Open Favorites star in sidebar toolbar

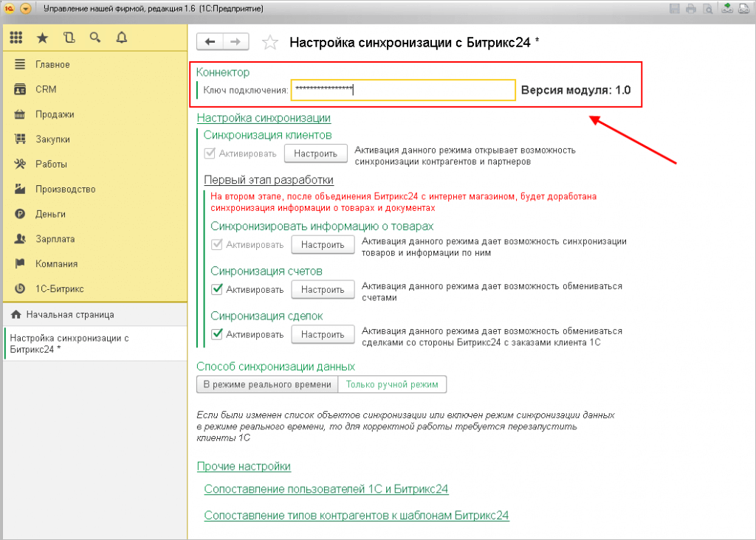click(42, 38)
